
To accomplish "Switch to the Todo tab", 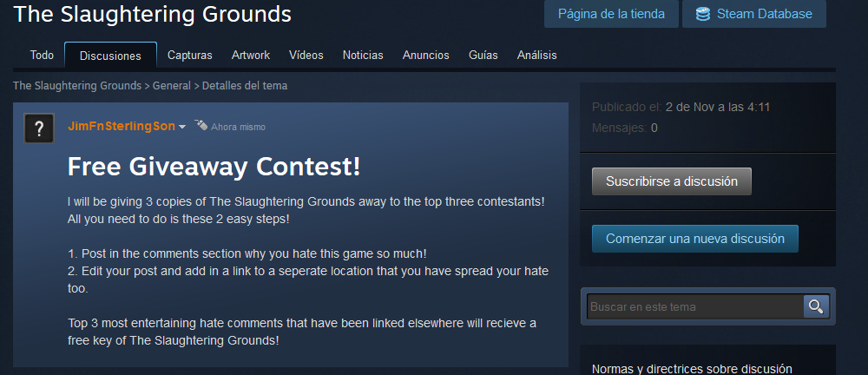I will tap(42, 55).
